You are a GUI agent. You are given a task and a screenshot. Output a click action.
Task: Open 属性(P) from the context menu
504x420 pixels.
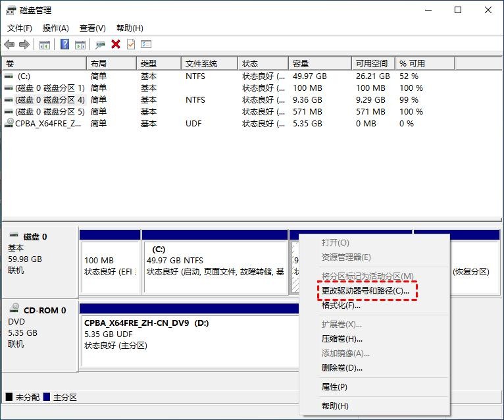pos(334,387)
